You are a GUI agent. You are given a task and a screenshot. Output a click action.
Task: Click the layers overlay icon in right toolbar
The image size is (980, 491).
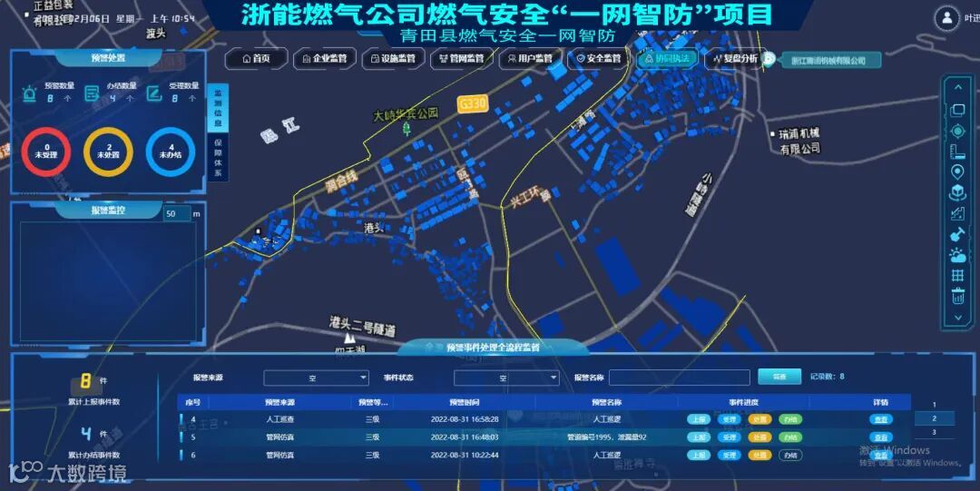click(957, 111)
